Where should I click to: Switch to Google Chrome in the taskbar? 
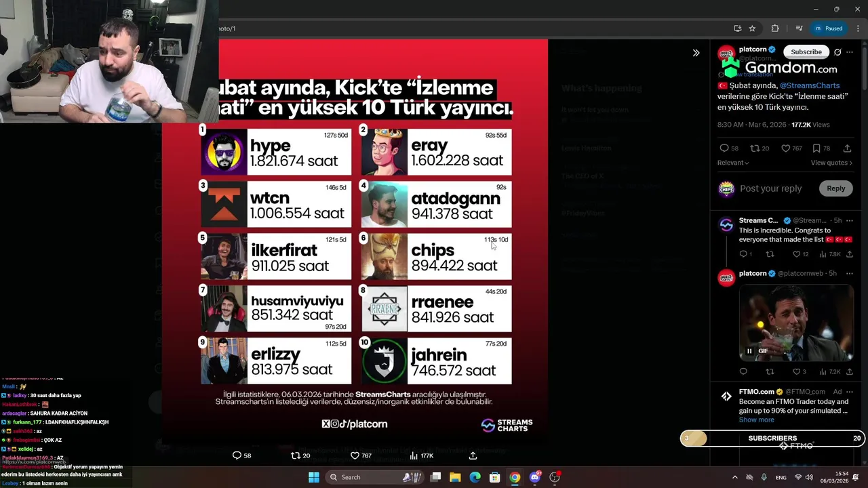coord(515,477)
